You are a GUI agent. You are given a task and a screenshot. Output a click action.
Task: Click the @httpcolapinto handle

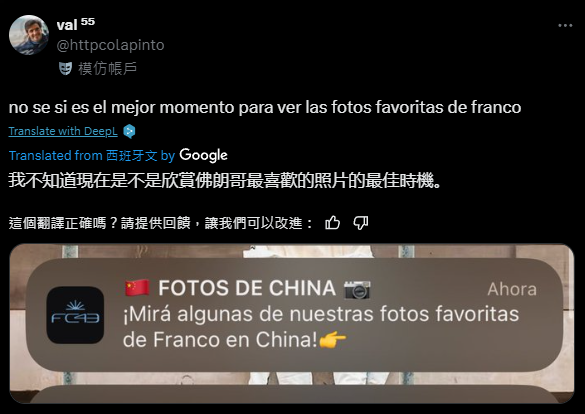click(110, 45)
